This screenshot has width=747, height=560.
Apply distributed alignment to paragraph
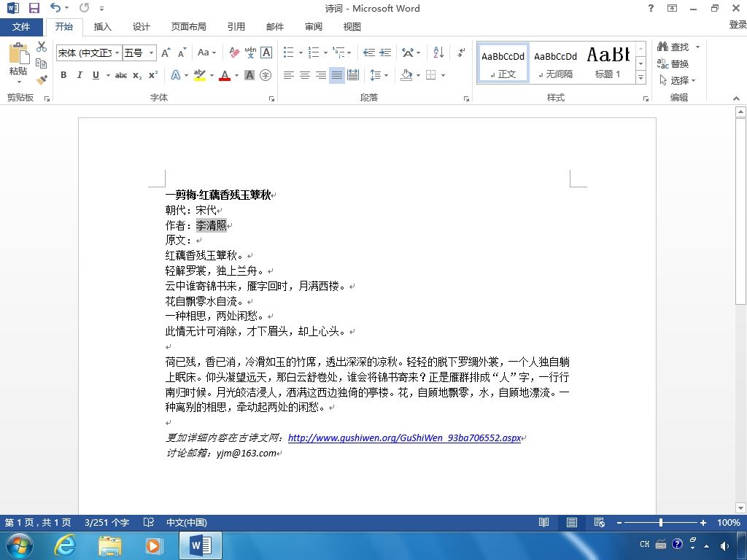click(x=353, y=75)
